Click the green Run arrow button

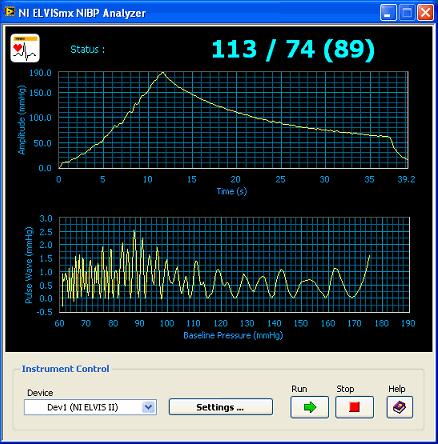click(x=309, y=407)
